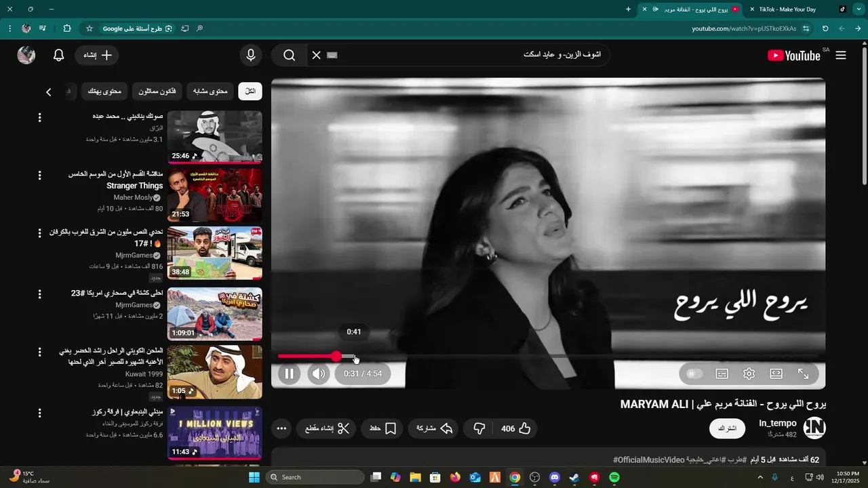
Task: Switch to theater mode
Action: click(776, 373)
